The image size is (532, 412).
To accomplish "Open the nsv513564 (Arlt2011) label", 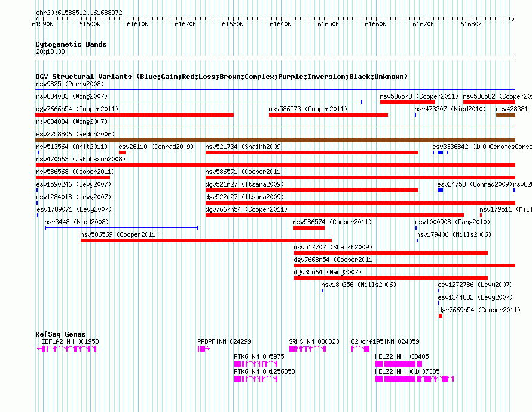I will [72, 147].
